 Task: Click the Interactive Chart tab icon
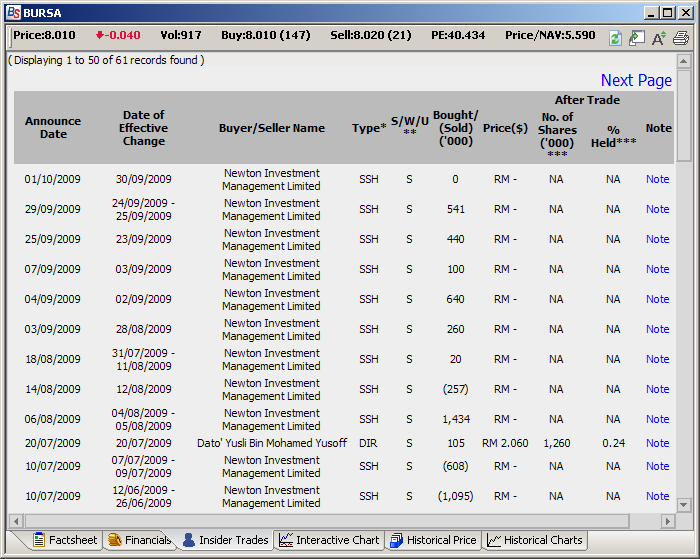(x=286, y=540)
